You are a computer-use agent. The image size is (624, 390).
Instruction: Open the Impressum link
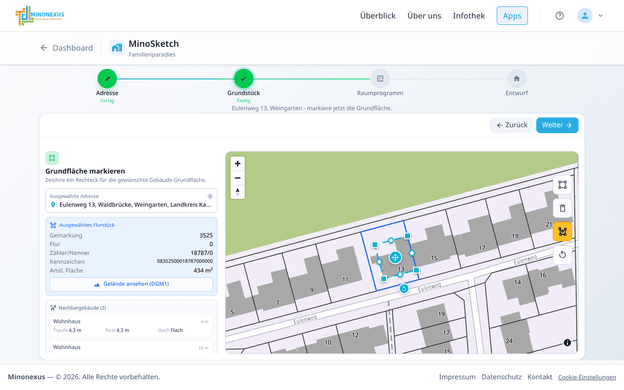click(457, 377)
